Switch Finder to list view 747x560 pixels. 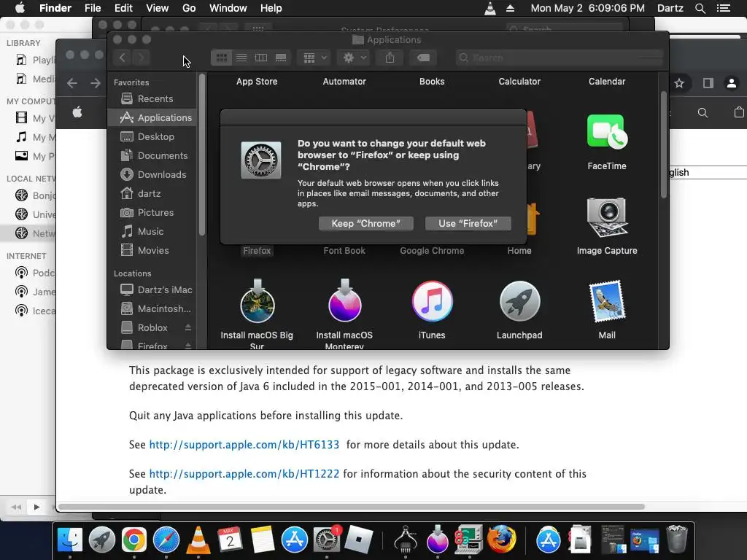pyautogui.click(x=241, y=58)
